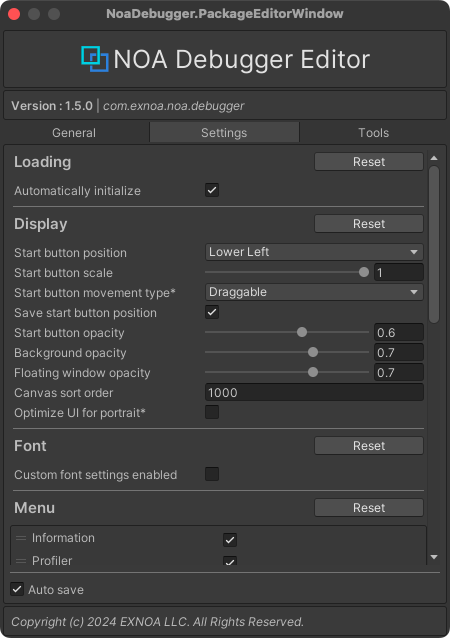Uncheck the Profiler menu checkbox
Image resolution: width=450 pixels, height=638 pixels.
(x=230, y=561)
